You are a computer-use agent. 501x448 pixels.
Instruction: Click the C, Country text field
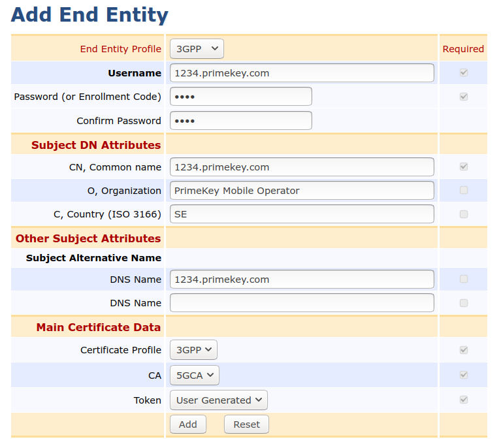point(302,214)
